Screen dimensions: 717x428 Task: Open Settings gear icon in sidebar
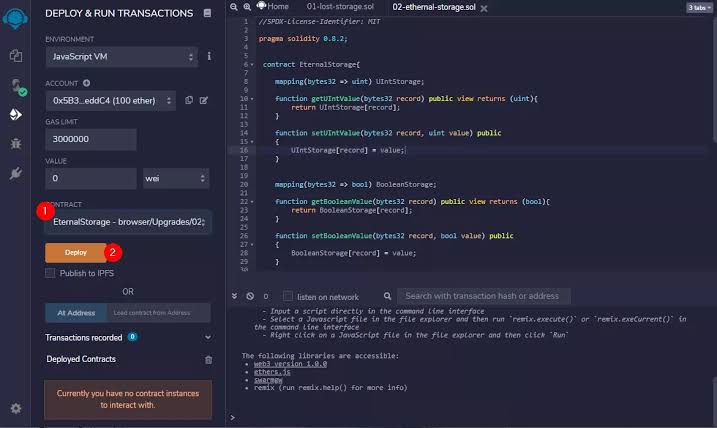[16, 408]
